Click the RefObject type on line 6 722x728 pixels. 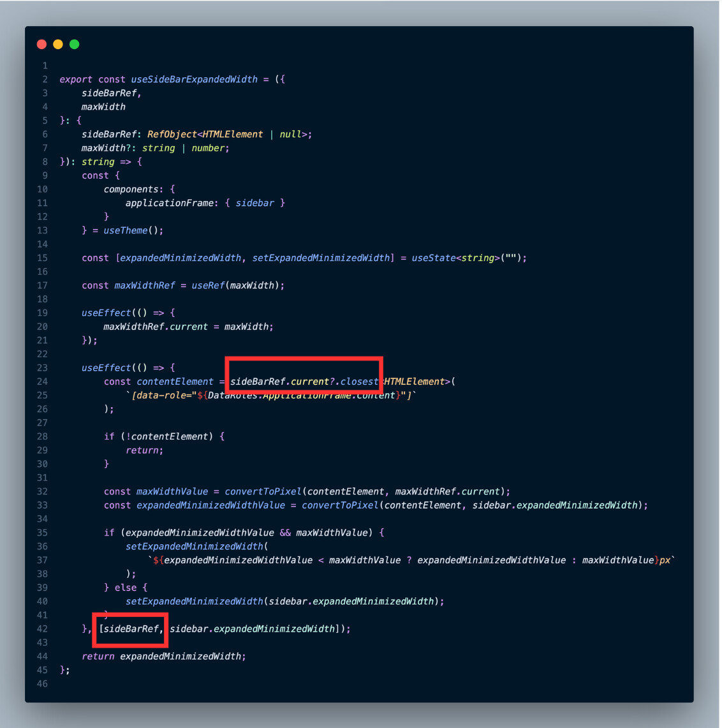pyautogui.click(x=172, y=135)
